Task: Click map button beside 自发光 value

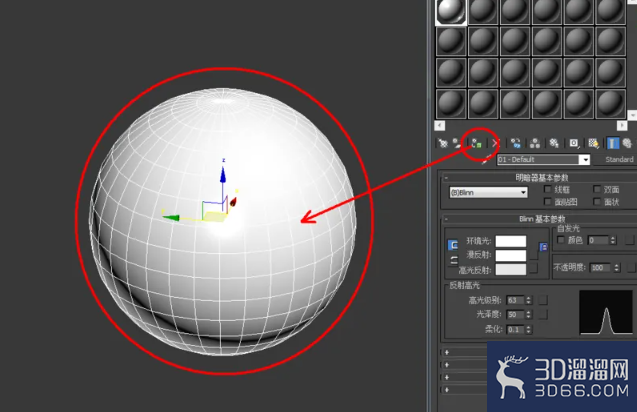Action: [x=629, y=241]
